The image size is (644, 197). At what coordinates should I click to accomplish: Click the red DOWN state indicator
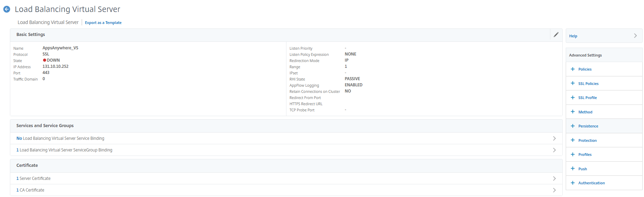44,60
